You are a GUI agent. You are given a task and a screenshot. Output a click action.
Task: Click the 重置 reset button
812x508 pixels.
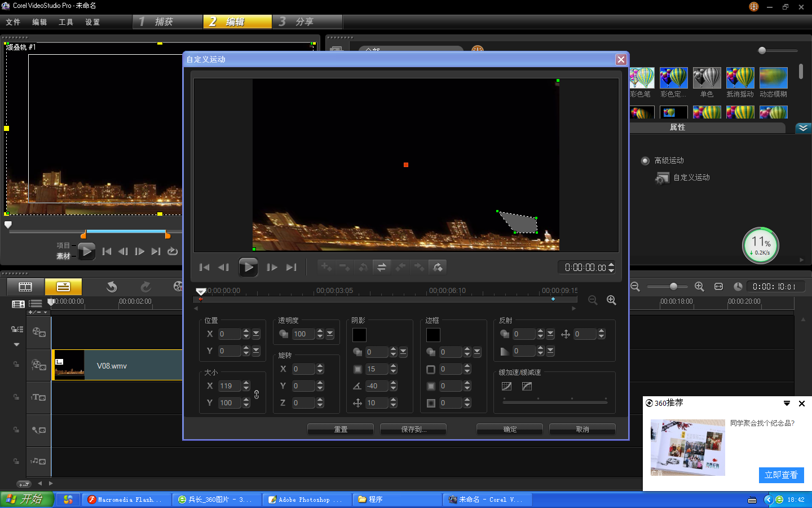(341, 430)
